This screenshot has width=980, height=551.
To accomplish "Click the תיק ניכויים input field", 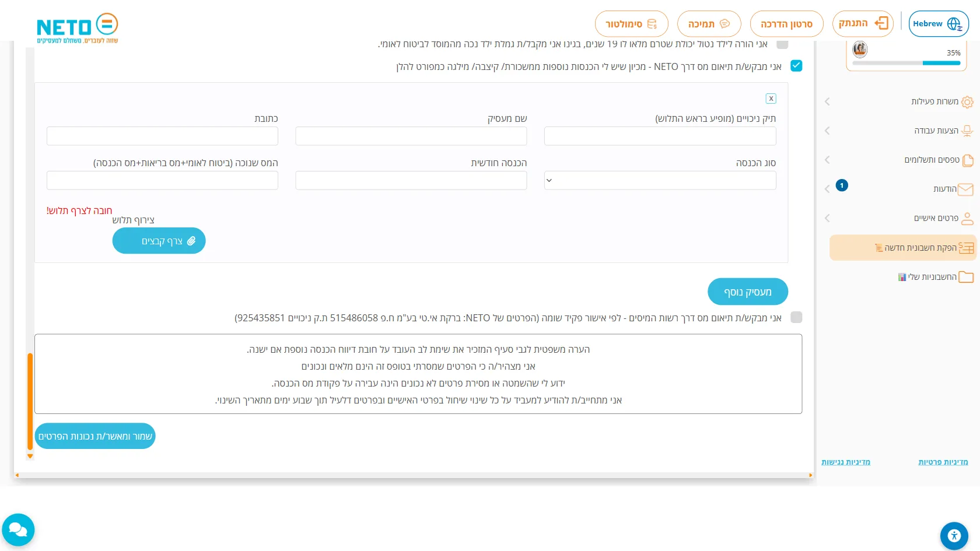I will coord(660,136).
